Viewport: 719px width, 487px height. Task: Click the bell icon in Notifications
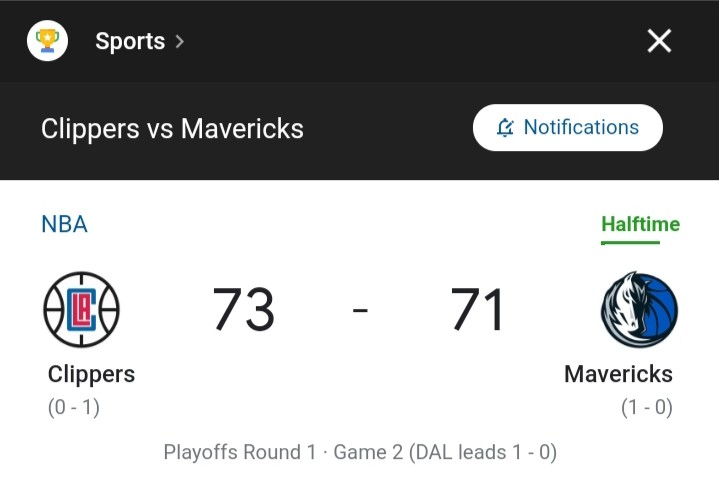[505, 127]
